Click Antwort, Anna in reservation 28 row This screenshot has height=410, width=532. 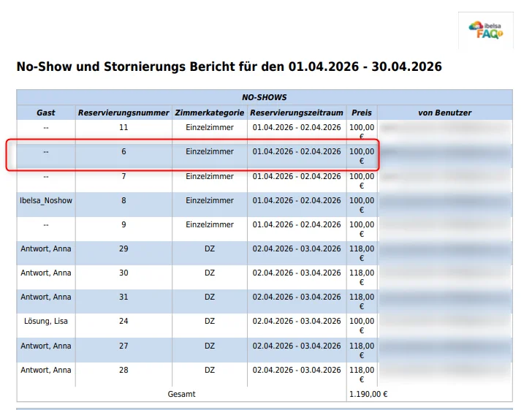point(46,370)
